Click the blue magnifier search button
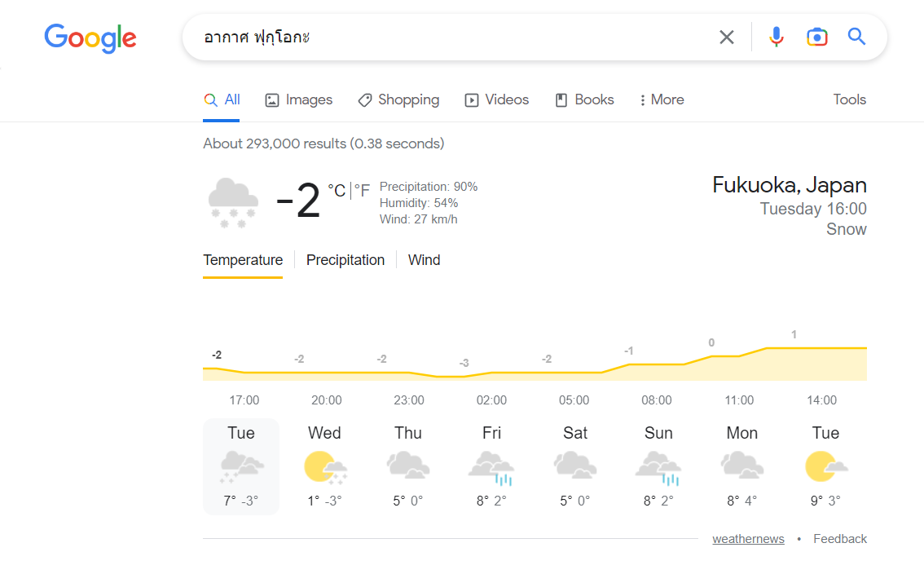Viewport: 924px width, 574px height. coord(856,37)
